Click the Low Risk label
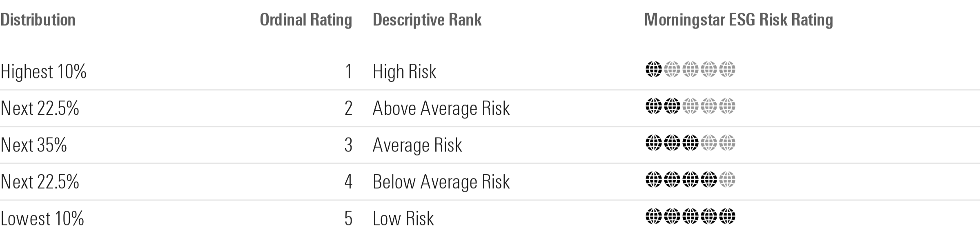This screenshot has height=236, width=980. tap(403, 218)
